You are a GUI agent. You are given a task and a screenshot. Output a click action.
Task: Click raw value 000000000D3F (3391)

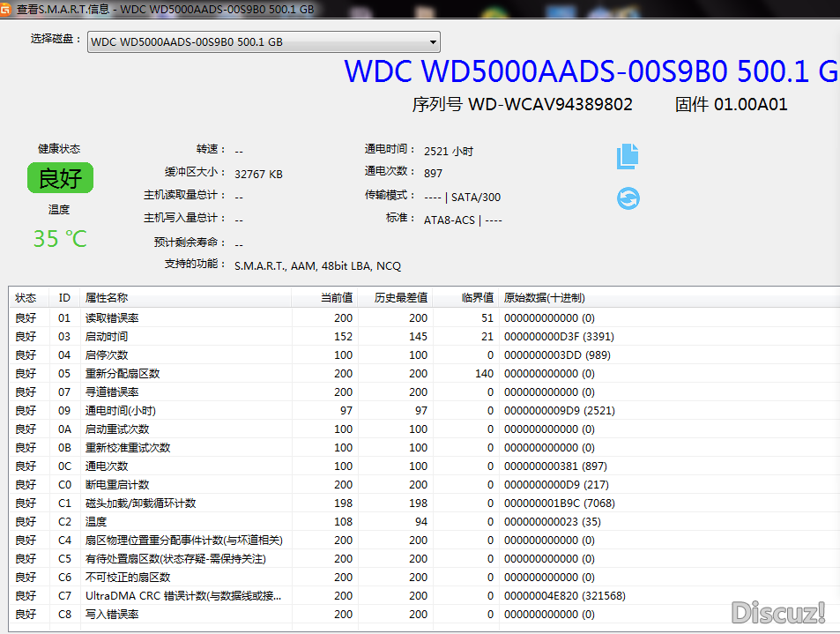coord(559,337)
